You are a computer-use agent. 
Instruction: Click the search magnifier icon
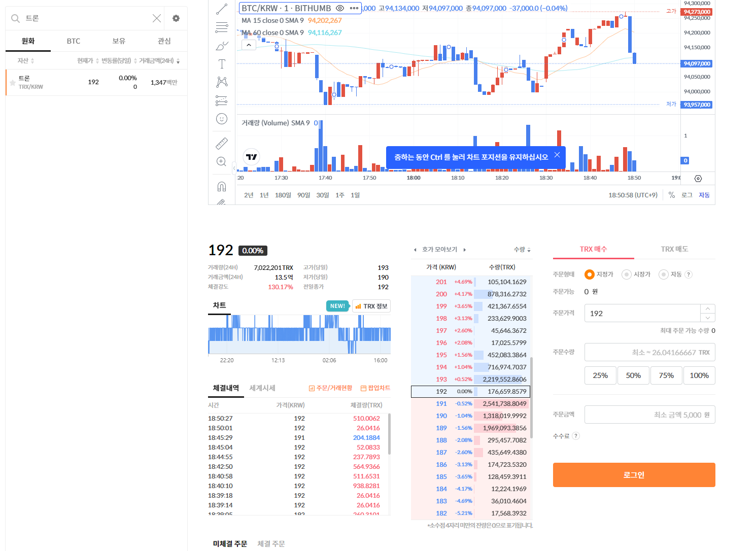[x=15, y=18]
